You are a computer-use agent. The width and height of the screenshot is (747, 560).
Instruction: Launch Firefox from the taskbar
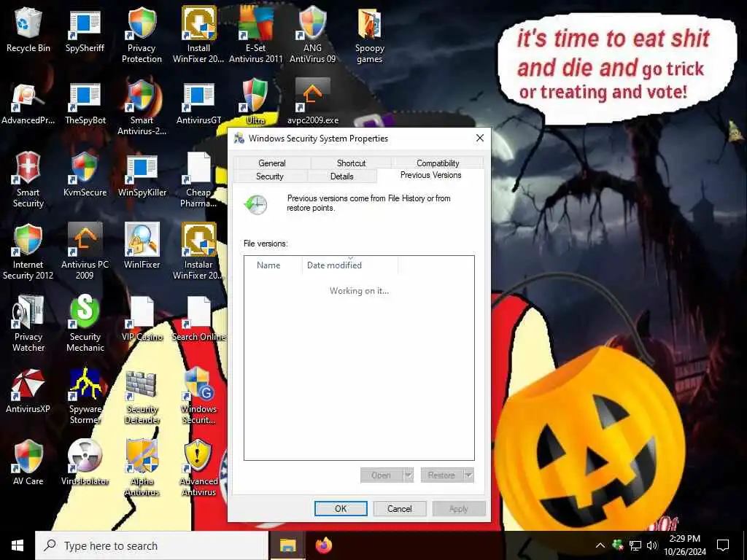324,545
